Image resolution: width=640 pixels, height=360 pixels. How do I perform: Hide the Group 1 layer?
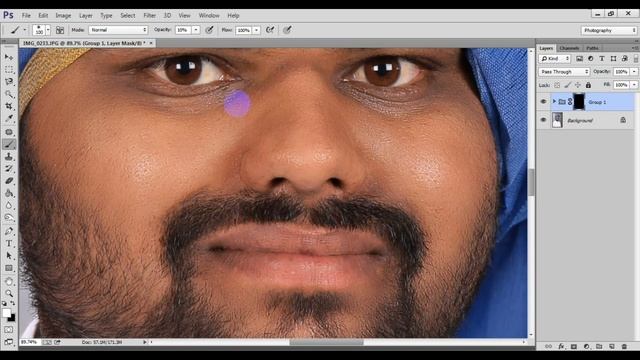tap(543, 102)
